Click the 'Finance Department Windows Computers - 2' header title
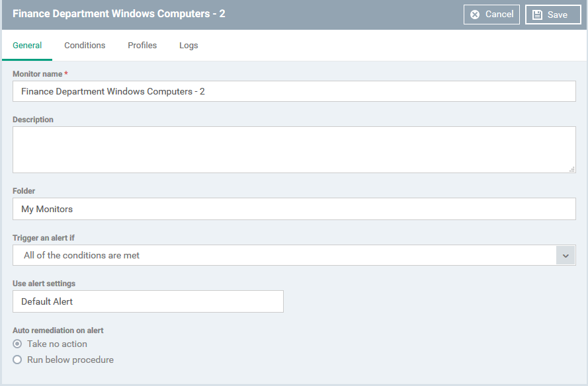Image resolution: width=588 pixels, height=386 pixels. [119, 14]
